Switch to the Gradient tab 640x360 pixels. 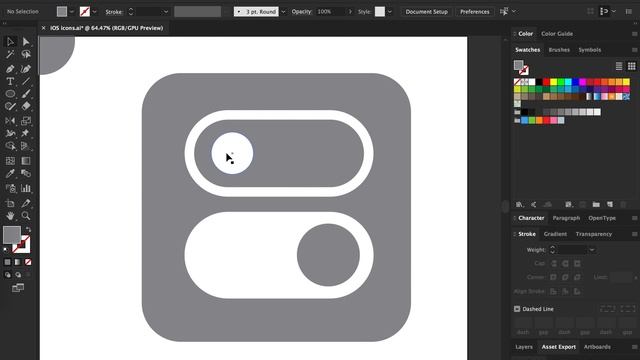[555, 234]
